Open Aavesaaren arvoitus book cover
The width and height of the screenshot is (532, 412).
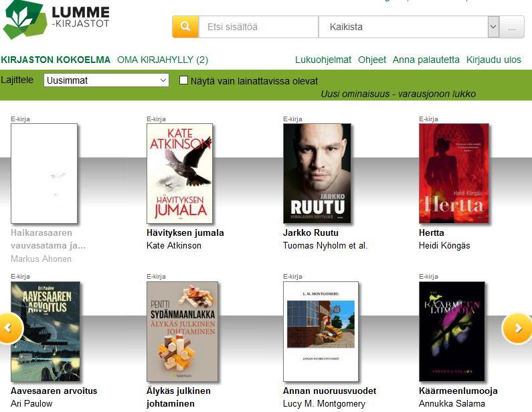point(46,332)
